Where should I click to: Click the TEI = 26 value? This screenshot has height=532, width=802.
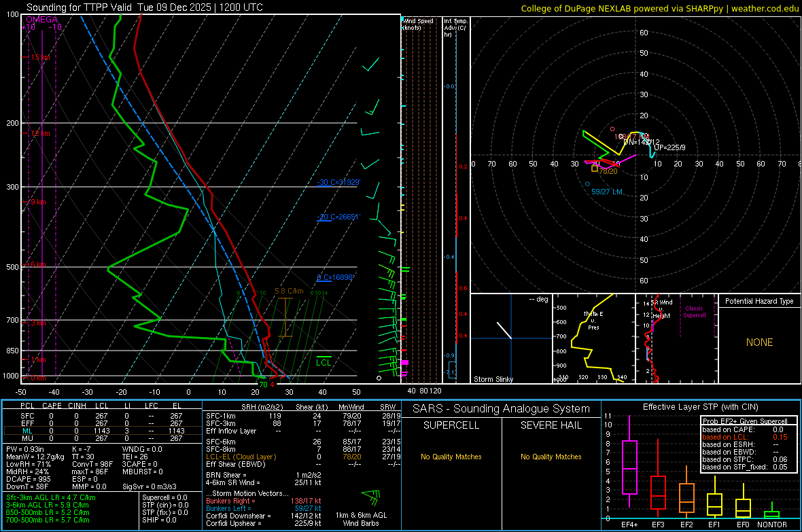pyautogui.click(x=135, y=457)
